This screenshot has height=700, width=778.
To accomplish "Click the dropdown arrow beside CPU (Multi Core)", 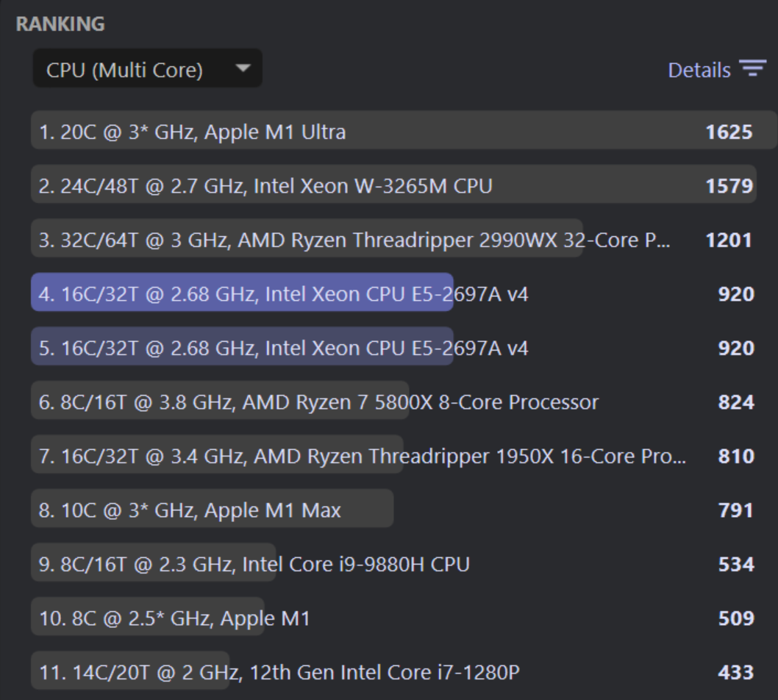I will click(243, 68).
